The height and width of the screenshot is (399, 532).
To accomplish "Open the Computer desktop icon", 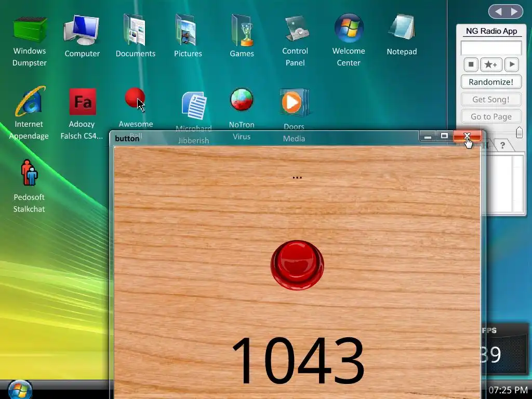I will pyautogui.click(x=82, y=30).
